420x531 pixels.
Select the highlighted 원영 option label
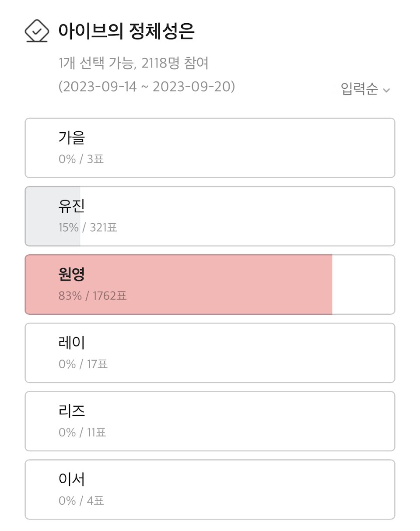tap(71, 274)
